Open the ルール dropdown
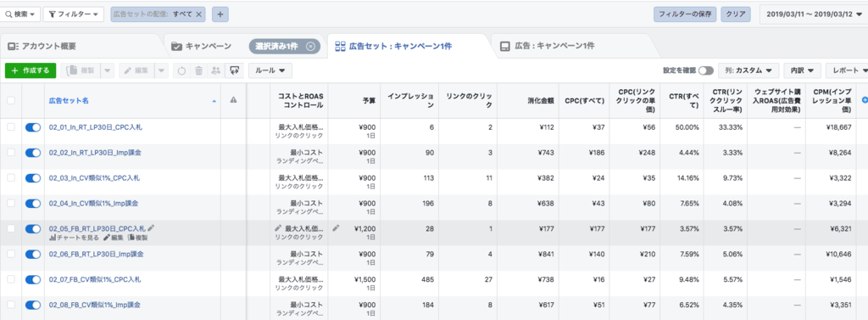The image size is (868, 320). (x=270, y=70)
